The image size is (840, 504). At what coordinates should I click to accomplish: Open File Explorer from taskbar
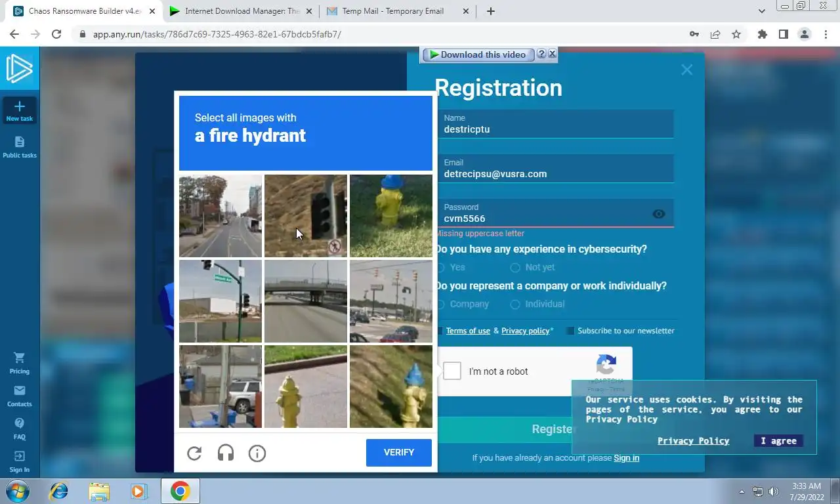pyautogui.click(x=99, y=491)
